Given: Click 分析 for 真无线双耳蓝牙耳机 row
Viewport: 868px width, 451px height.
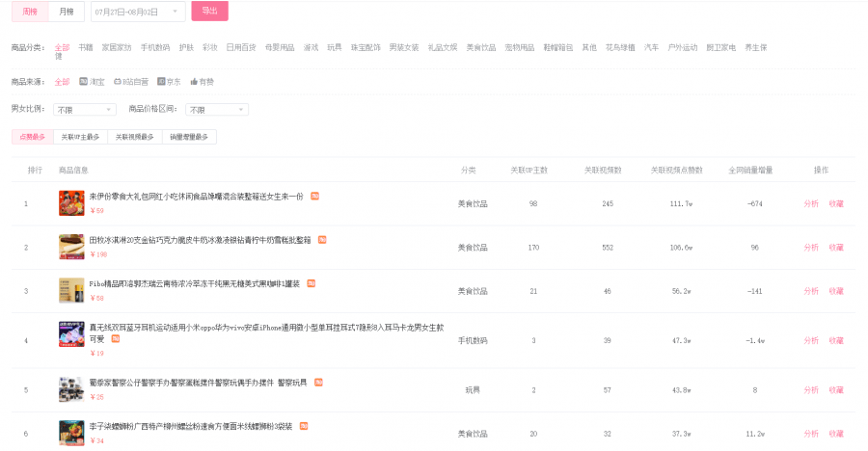Looking at the screenshot, I should pyautogui.click(x=811, y=340).
